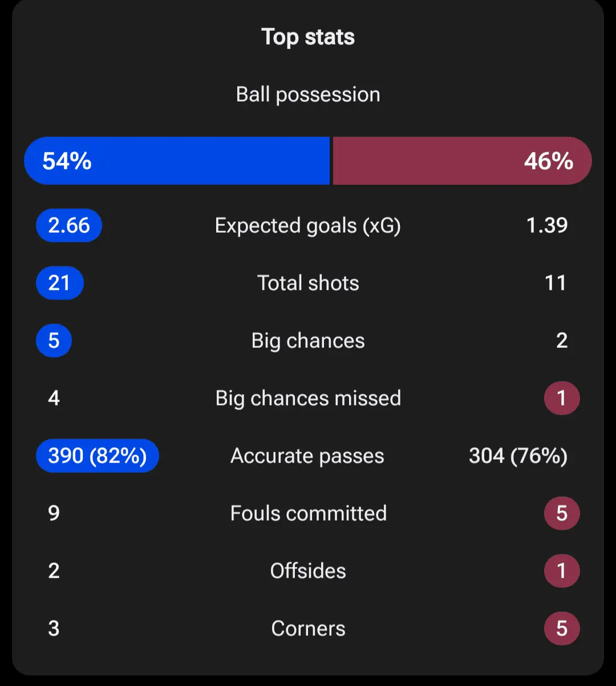
Task: Click the maroon 46% possession bar
Action: coord(462,161)
